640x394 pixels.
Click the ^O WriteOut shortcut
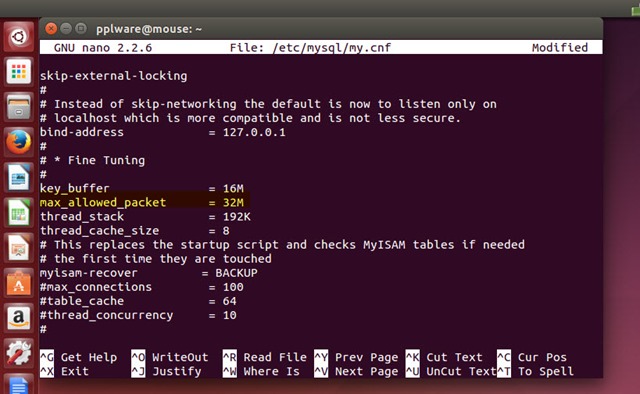coord(170,357)
